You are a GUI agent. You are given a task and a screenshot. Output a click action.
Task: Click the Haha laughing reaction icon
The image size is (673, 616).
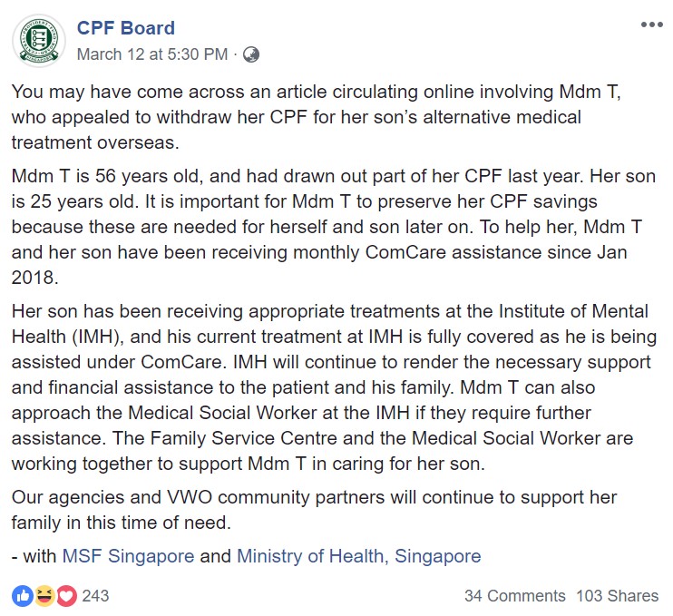pyautogui.click(x=44, y=596)
